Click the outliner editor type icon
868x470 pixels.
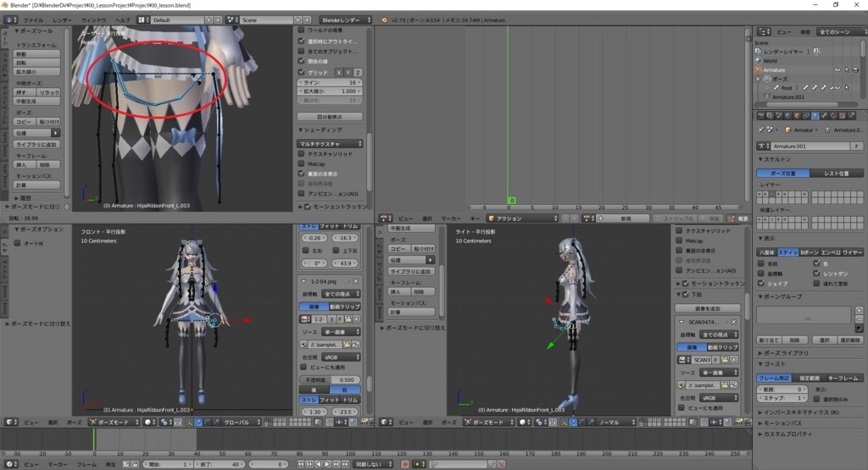[761, 31]
